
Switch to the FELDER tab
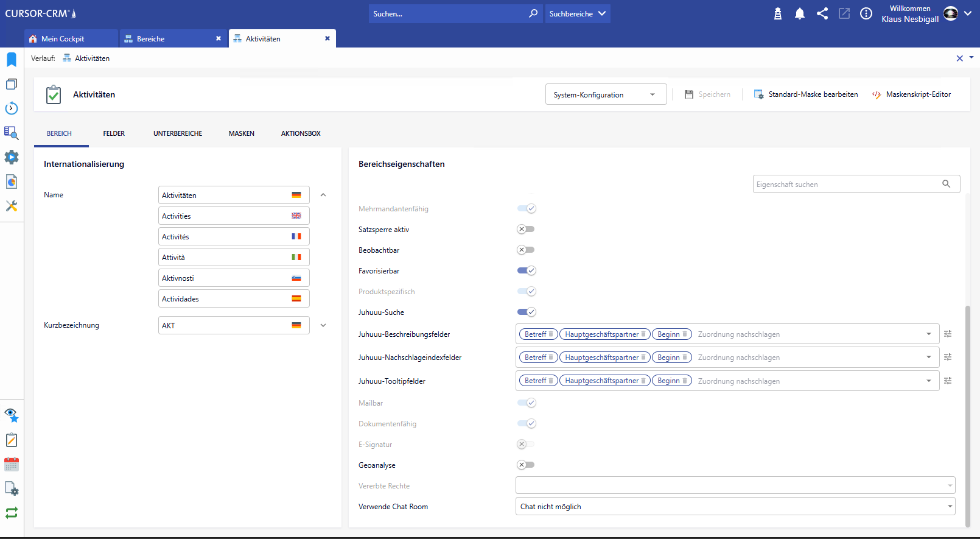(x=114, y=133)
